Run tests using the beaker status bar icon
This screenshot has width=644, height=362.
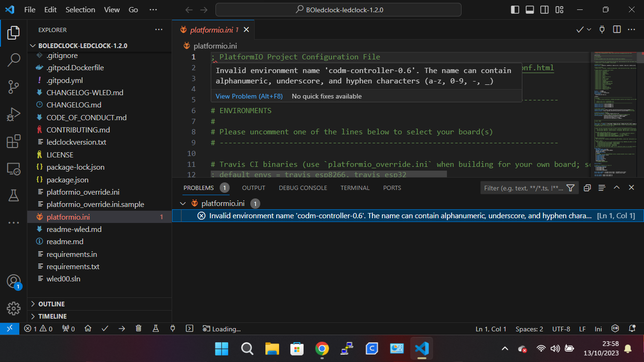click(156, 329)
